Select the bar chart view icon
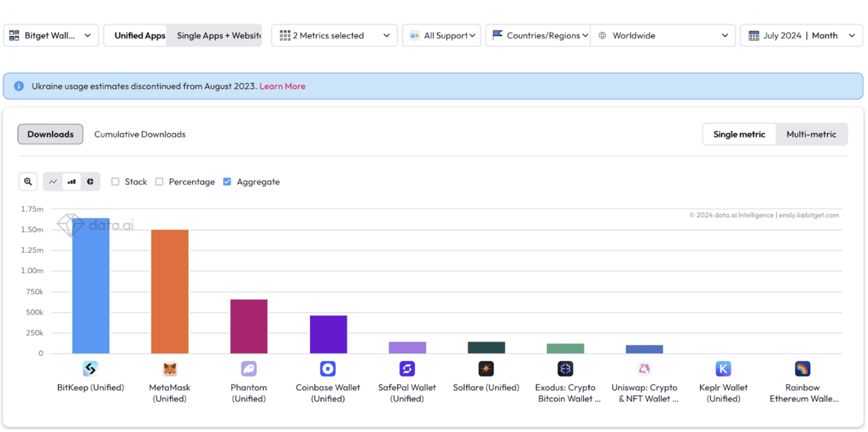Screen dimensions: 868x432 (72, 182)
